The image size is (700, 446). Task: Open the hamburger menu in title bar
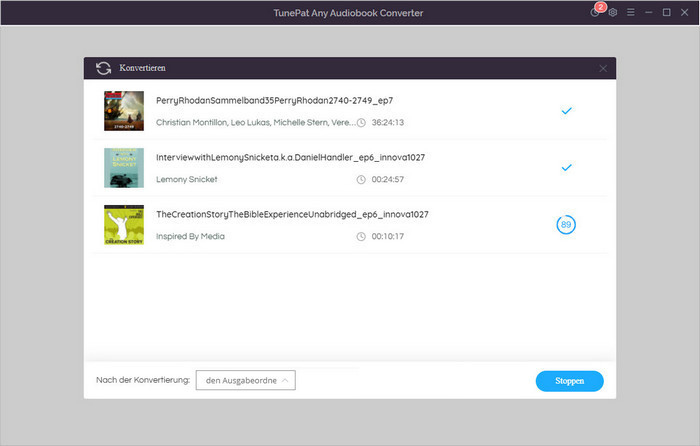[x=631, y=13]
